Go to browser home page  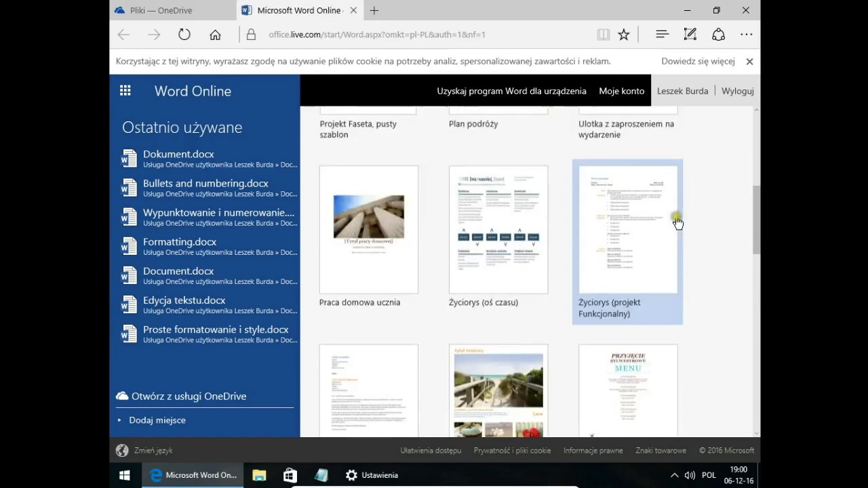tap(215, 35)
